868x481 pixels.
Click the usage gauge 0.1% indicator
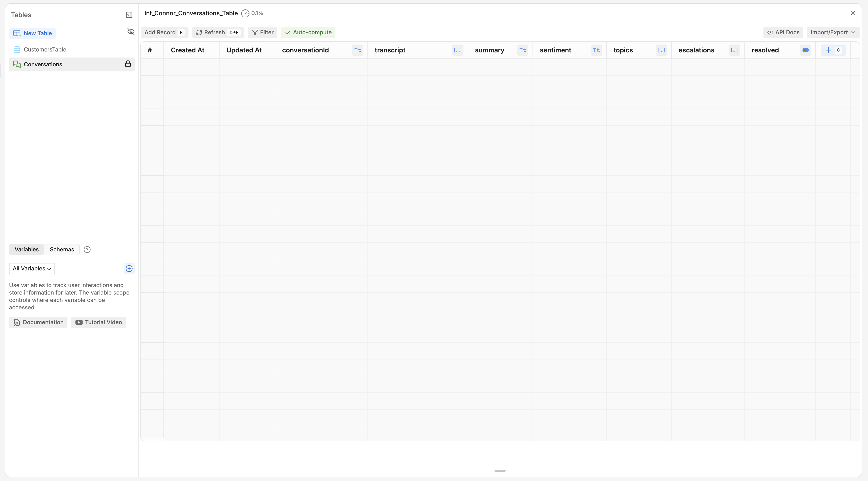pyautogui.click(x=252, y=13)
